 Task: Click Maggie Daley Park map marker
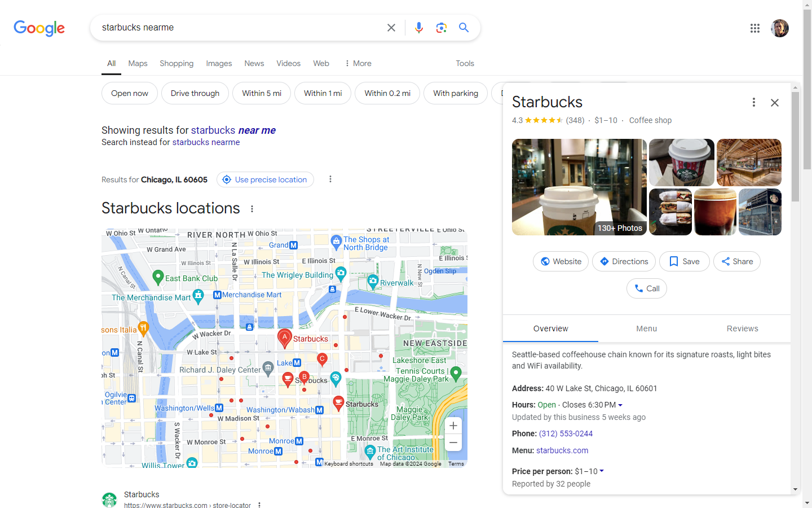click(456, 373)
